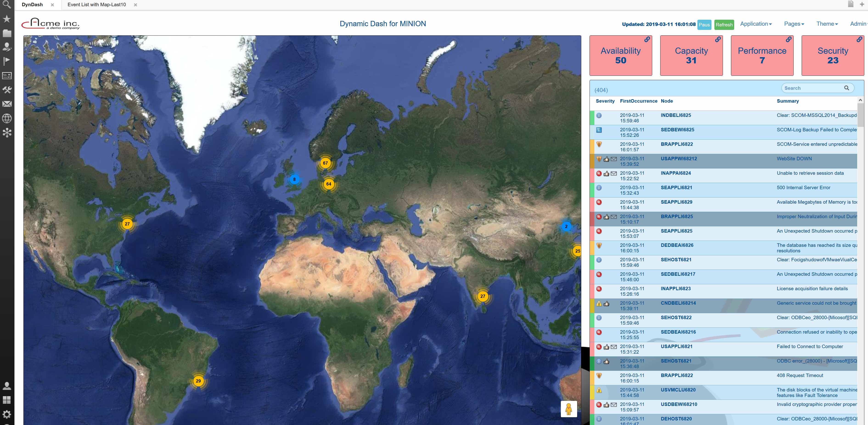Click the envelope icon on INAPPAI6824 row
The height and width of the screenshot is (425, 868).
614,174
